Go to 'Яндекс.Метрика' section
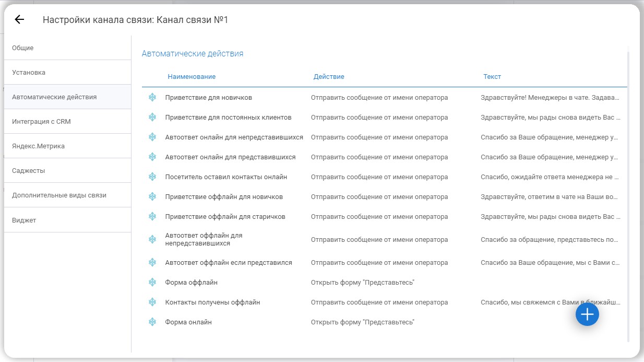Screen dimensions: 644x362 (x=38, y=146)
